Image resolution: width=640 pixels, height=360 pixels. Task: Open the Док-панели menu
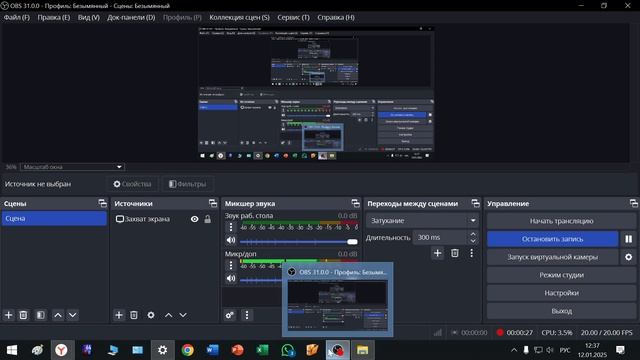coord(131,18)
